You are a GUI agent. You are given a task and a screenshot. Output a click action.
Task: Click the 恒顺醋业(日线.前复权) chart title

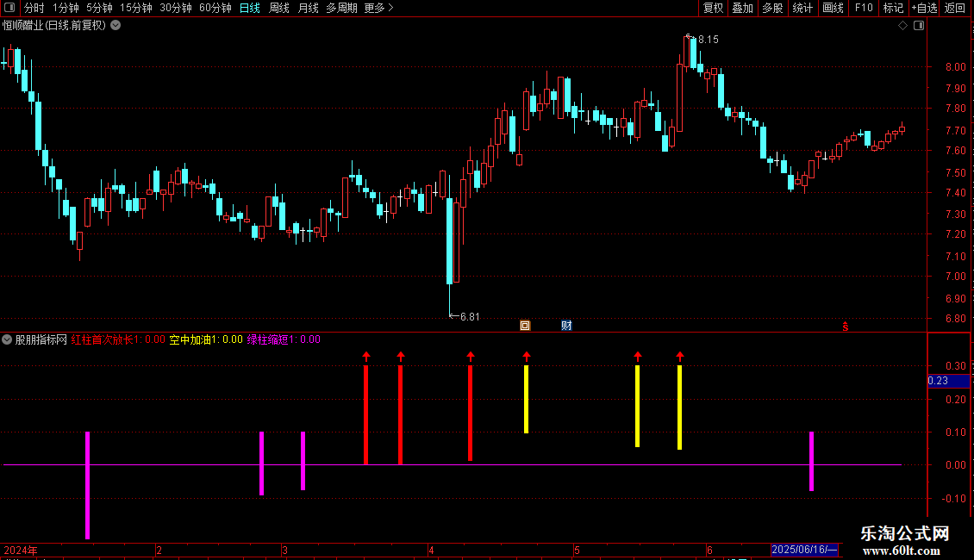54,26
